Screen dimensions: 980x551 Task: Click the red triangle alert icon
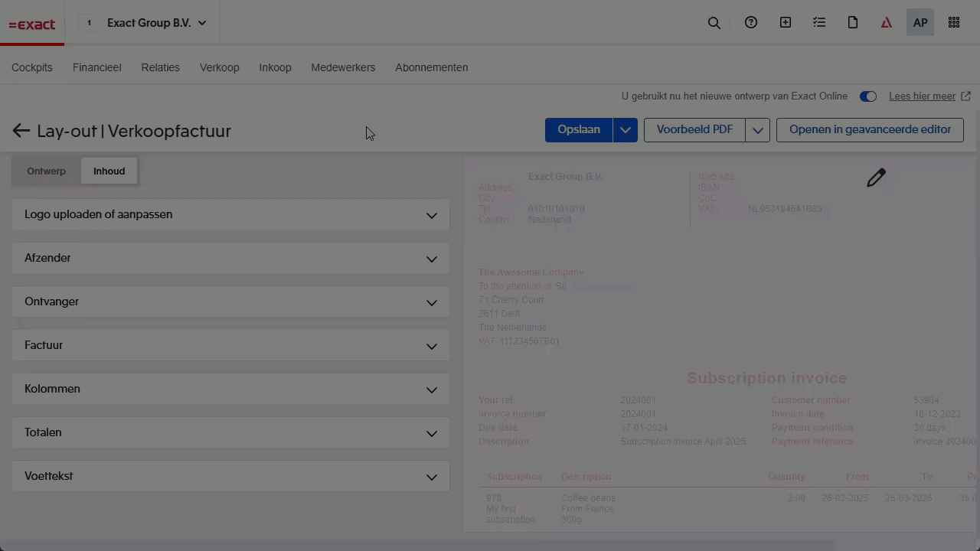(x=887, y=23)
